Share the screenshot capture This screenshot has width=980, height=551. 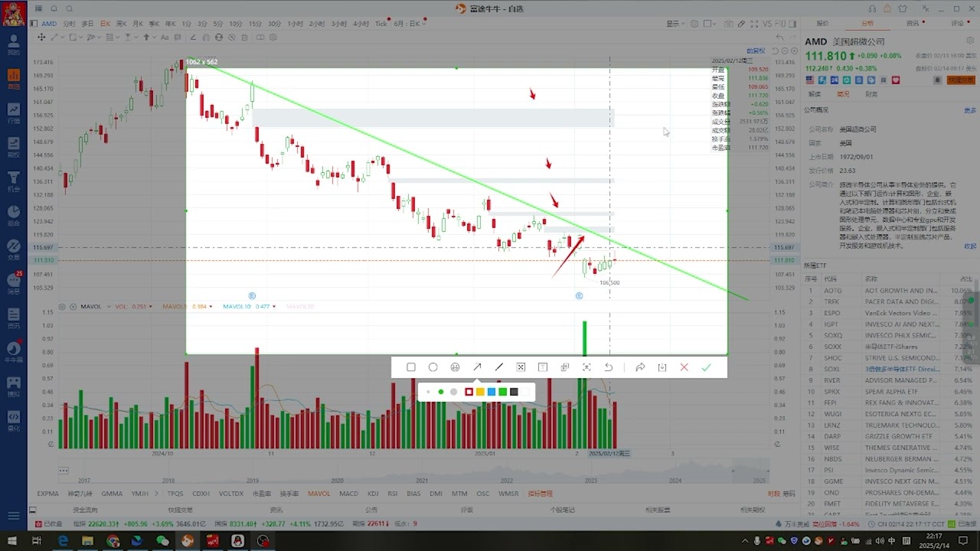640,367
